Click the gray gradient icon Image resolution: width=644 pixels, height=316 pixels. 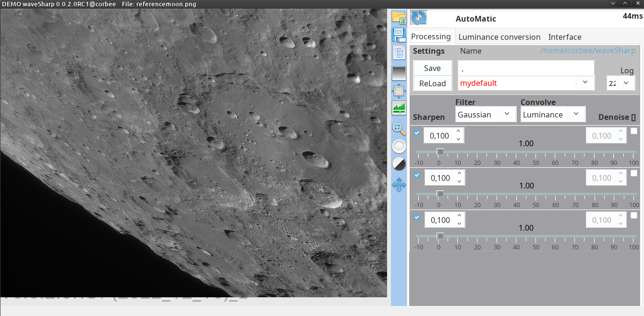(x=399, y=73)
